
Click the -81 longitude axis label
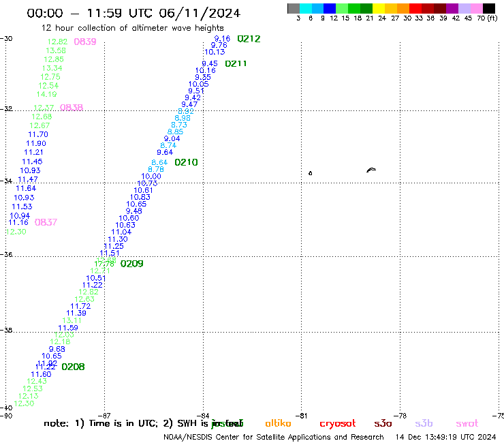click(302, 416)
